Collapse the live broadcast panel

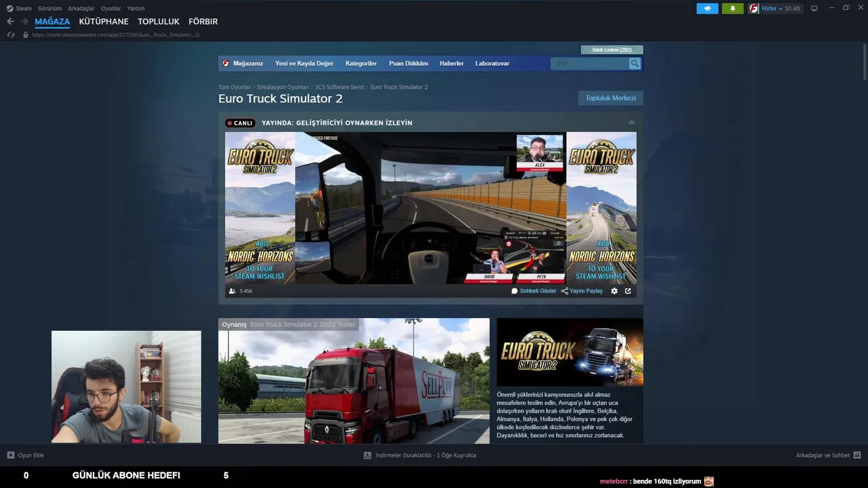[x=631, y=123]
